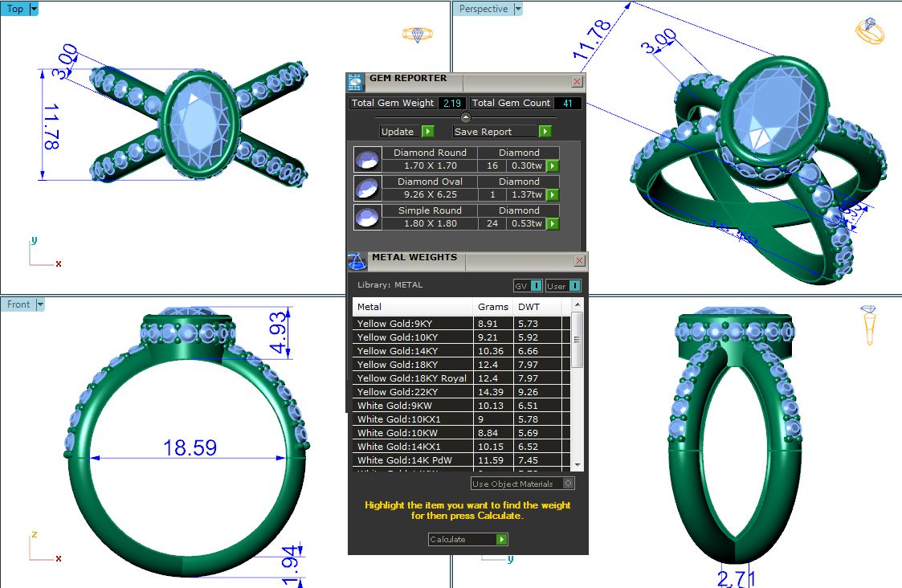
Task: Select the Yellow Gold:18KY row
Action: (413, 365)
